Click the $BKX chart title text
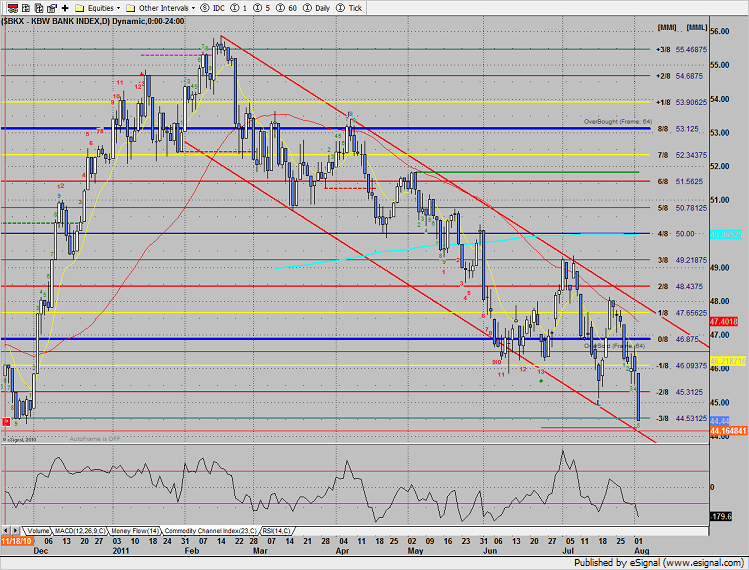 pos(93,21)
